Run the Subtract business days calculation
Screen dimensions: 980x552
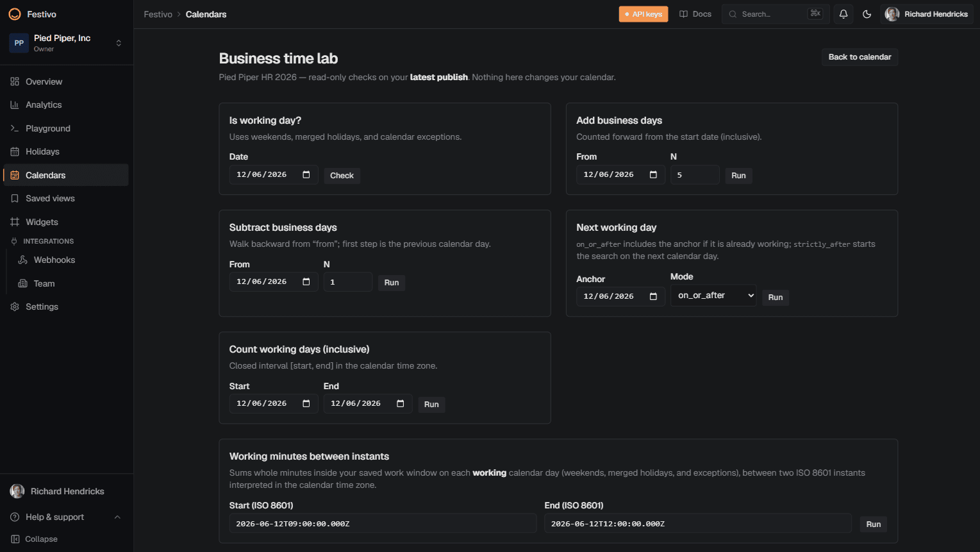392,283
